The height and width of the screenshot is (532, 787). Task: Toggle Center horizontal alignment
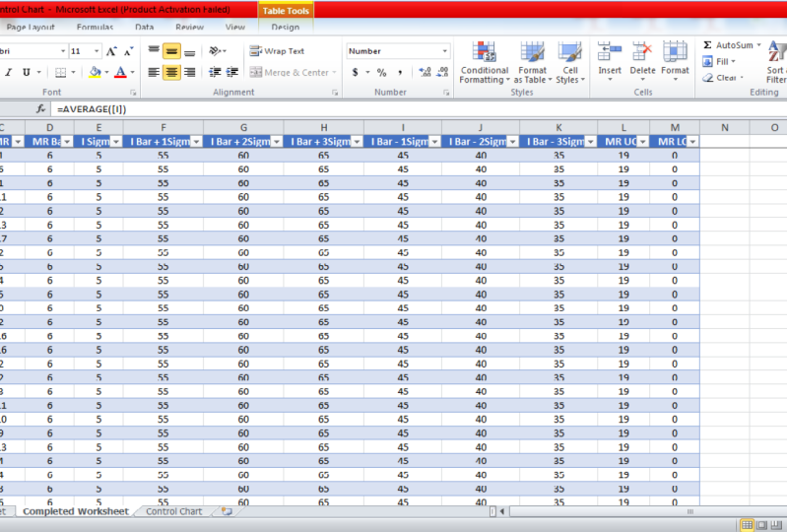(x=171, y=72)
